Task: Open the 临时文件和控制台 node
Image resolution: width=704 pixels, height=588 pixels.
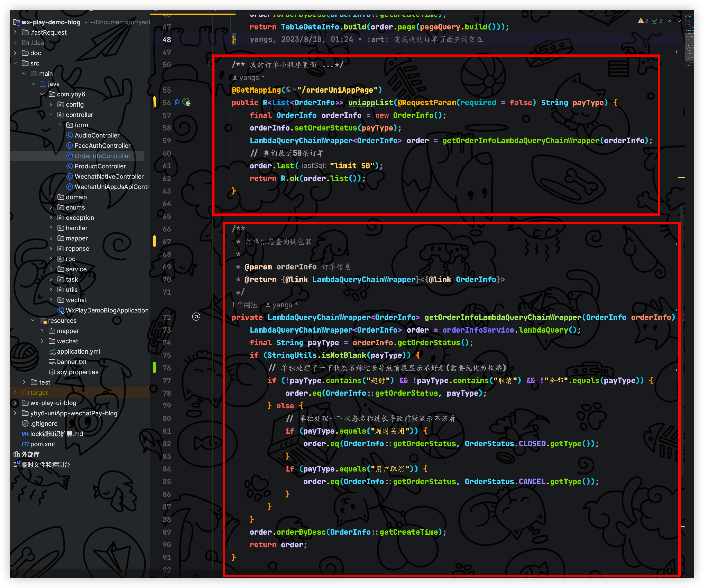Action: tap(46, 465)
